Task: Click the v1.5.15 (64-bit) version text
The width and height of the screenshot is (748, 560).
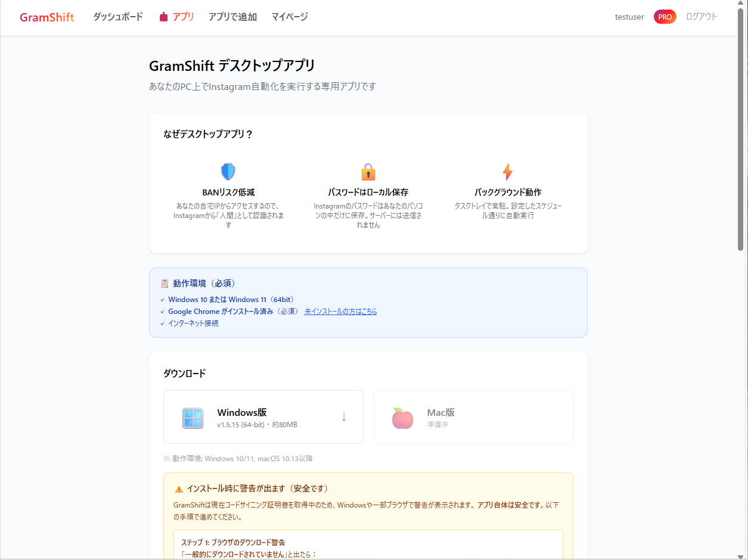Action: [241, 425]
